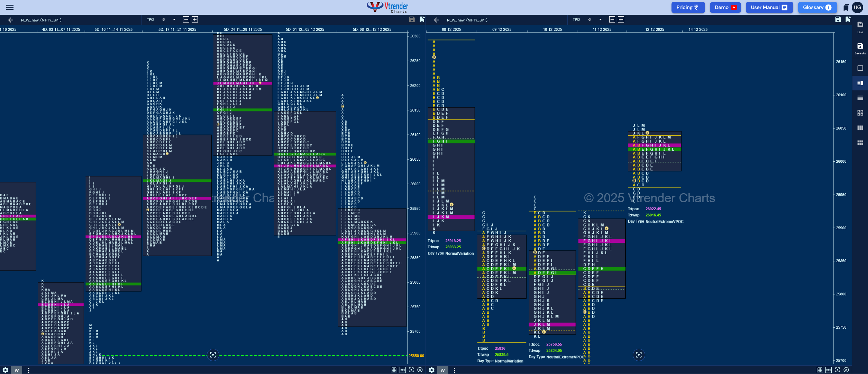The width and height of the screenshot is (868, 374).
Task: Click the save icon on right chart header
Action: [x=838, y=19]
